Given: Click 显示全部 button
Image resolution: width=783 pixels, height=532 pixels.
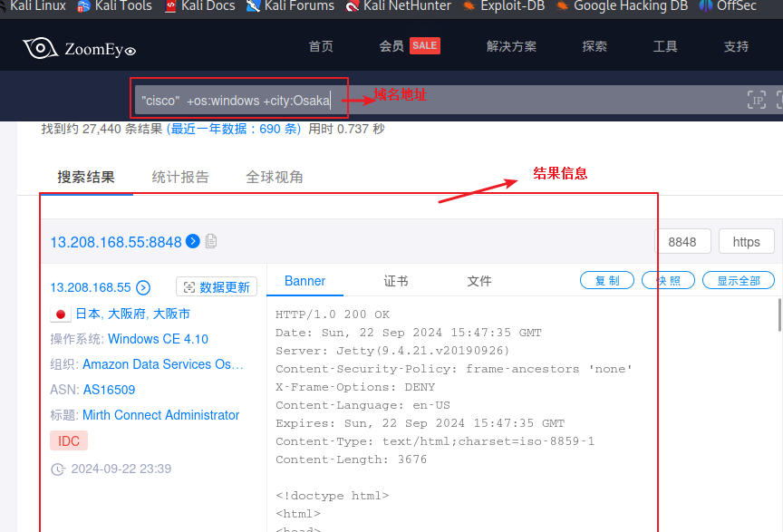Looking at the screenshot, I should (739, 280).
